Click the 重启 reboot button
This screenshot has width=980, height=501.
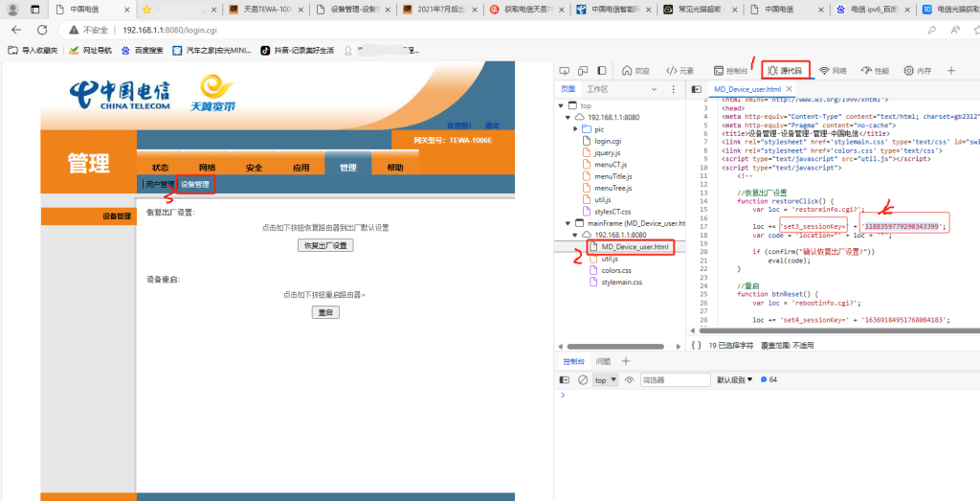[x=325, y=312]
